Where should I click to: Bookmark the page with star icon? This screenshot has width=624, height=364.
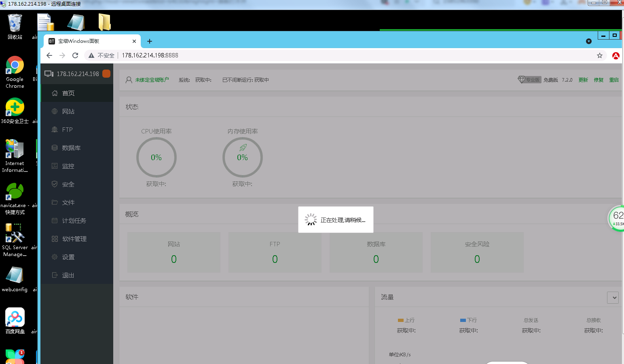(x=600, y=55)
